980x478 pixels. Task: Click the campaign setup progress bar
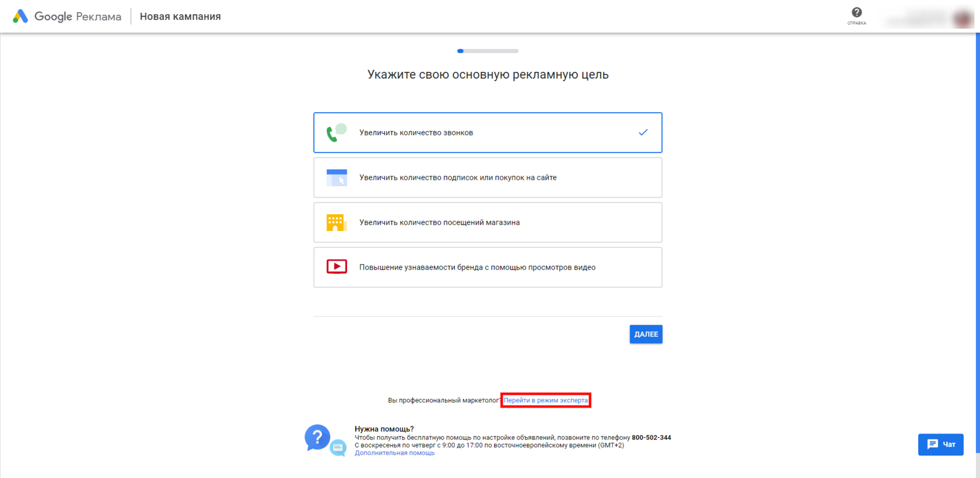click(x=488, y=51)
